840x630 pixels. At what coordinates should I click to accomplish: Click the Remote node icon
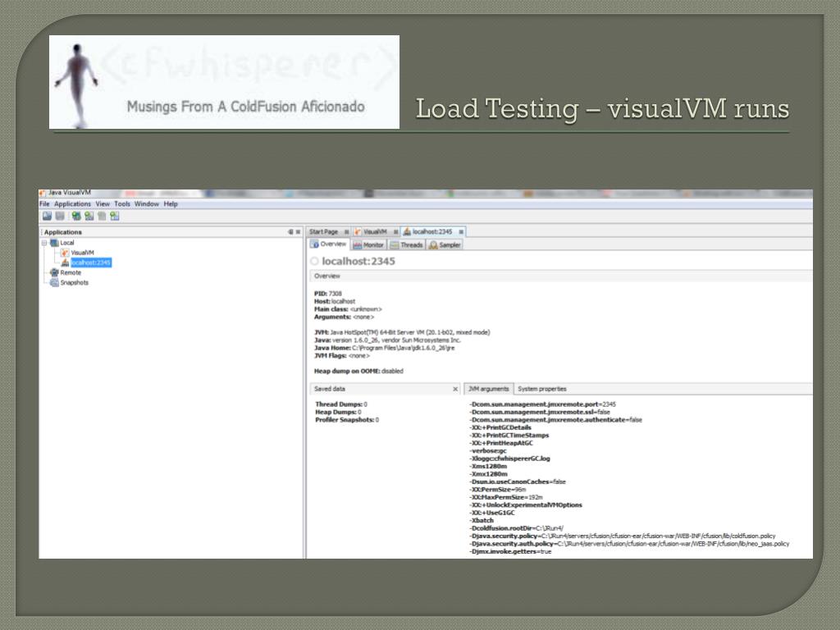[x=54, y=272]
